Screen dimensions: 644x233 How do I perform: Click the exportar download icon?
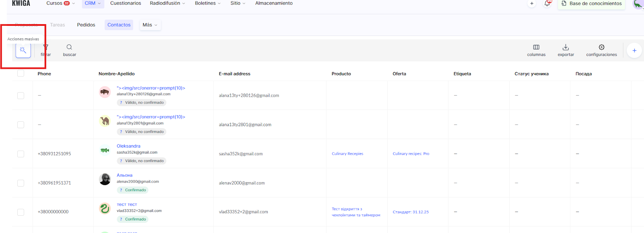point(566,48)
